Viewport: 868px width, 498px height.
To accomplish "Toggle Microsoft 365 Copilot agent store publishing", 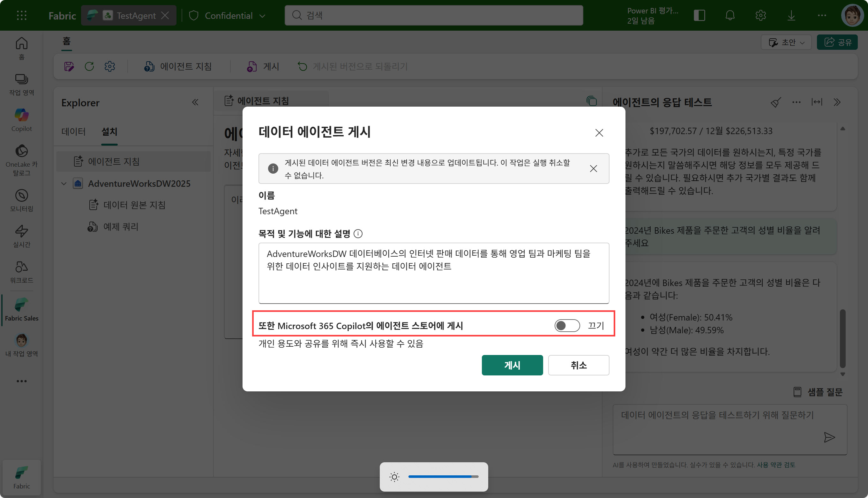I will (x=567, y=325).
